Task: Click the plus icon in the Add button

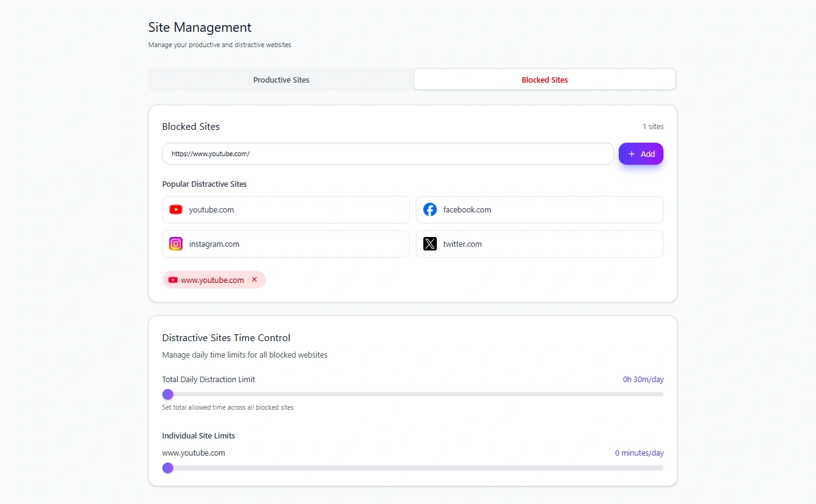Action: pos(632,154)
